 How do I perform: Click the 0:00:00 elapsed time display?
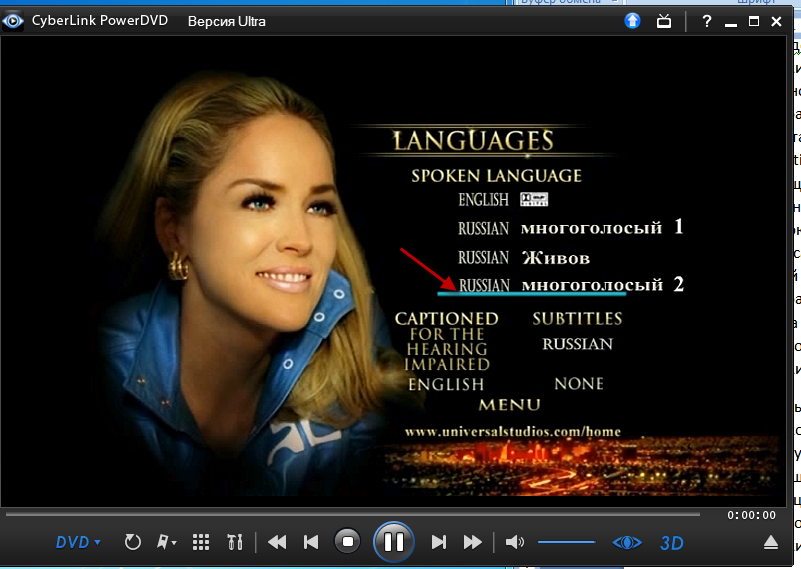tap(751, 515)
